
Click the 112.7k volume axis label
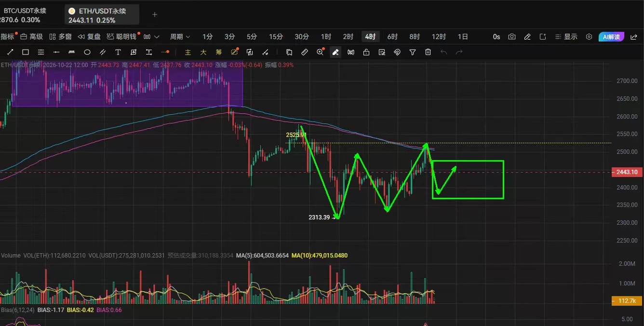click(x=627, y=301)
